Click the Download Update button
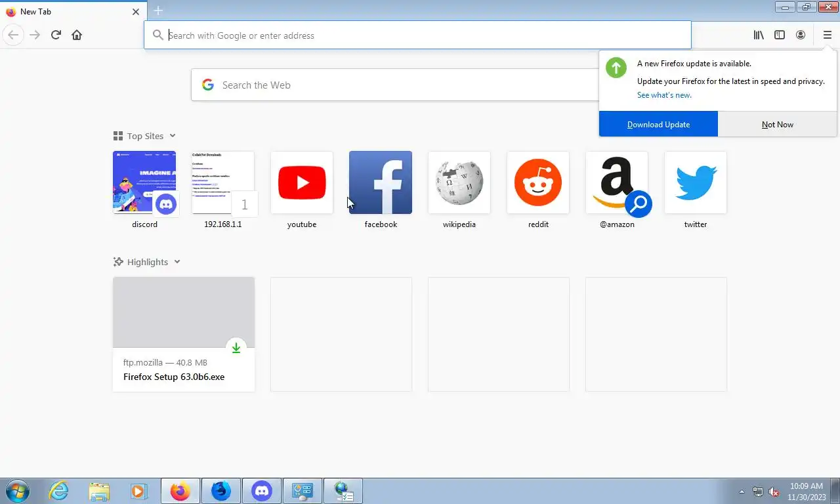 coord(658,124)
